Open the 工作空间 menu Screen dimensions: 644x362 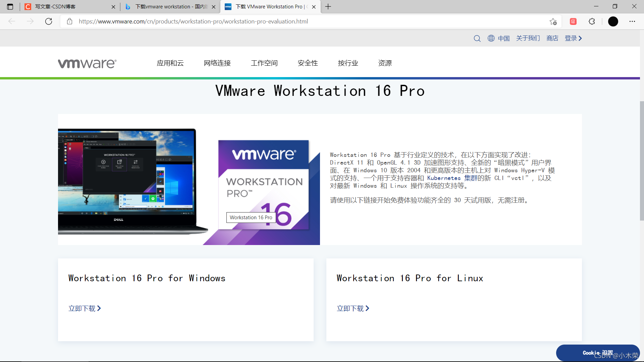pos(264,63)
